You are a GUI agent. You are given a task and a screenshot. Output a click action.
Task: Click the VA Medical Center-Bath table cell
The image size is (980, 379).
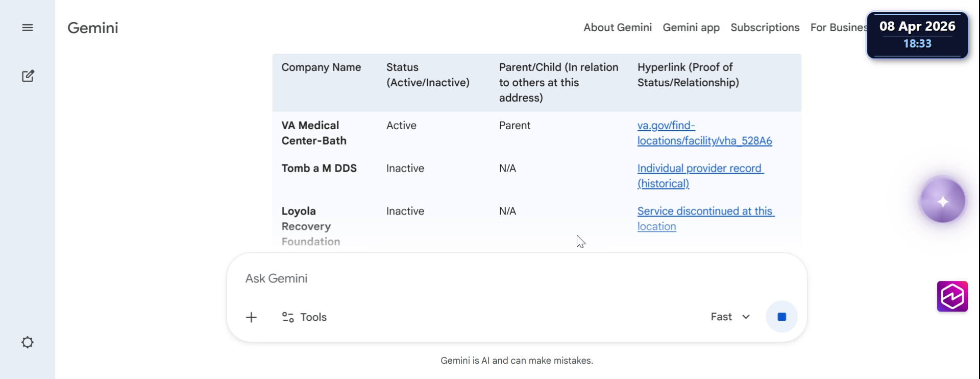pos(314,133)
